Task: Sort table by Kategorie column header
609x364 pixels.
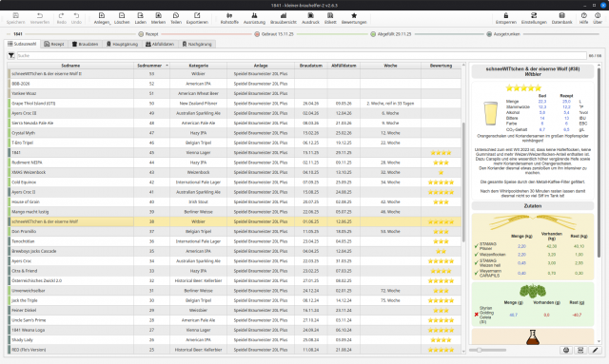Action: 199,66
